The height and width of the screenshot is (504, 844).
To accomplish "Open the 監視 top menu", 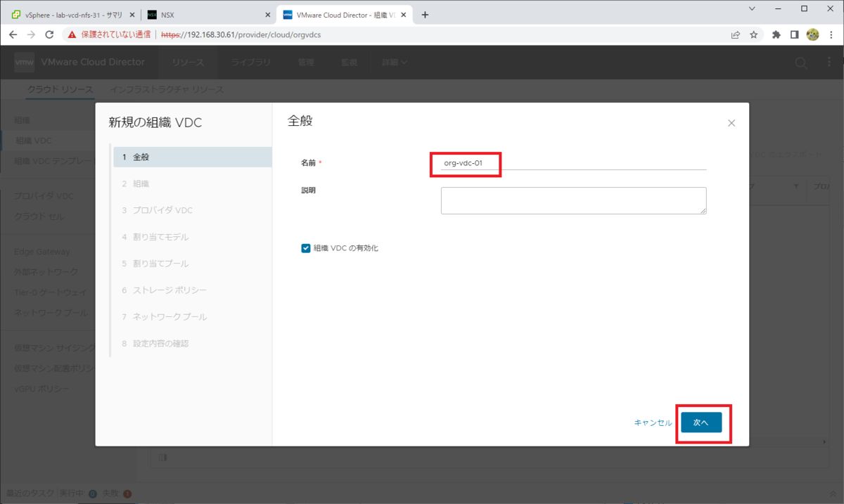I will click(x=349, y=63).
